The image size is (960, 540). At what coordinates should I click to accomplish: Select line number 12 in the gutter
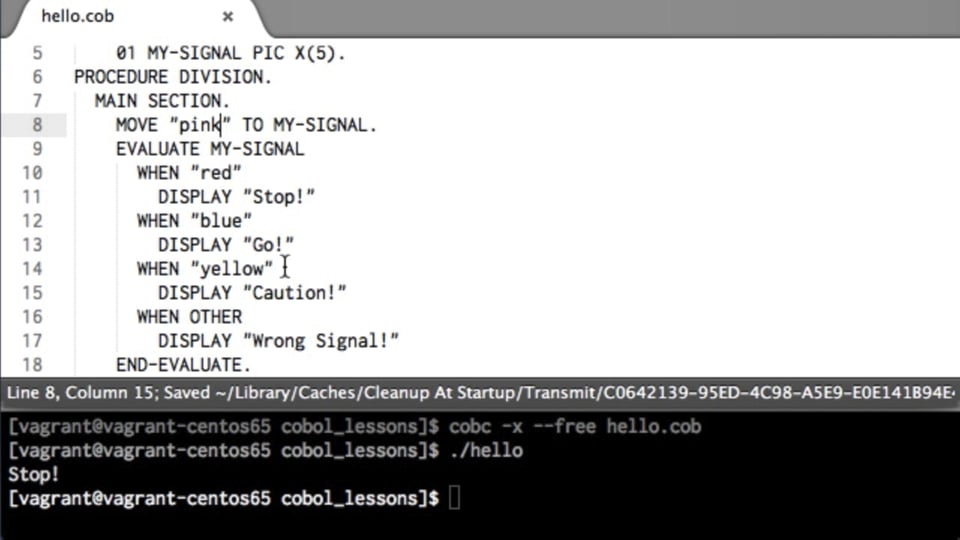(x=32, y=221)
